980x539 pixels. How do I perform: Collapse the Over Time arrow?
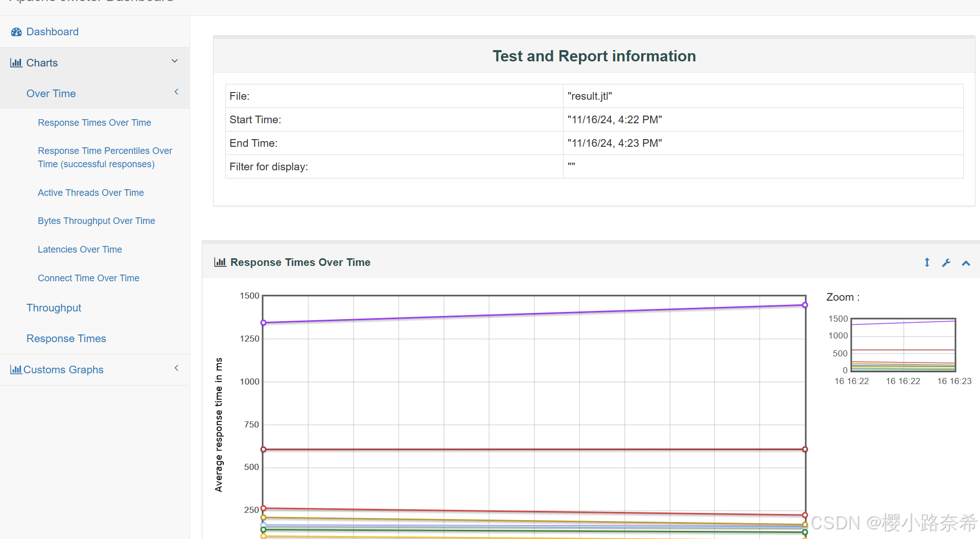tap(176, 92)
